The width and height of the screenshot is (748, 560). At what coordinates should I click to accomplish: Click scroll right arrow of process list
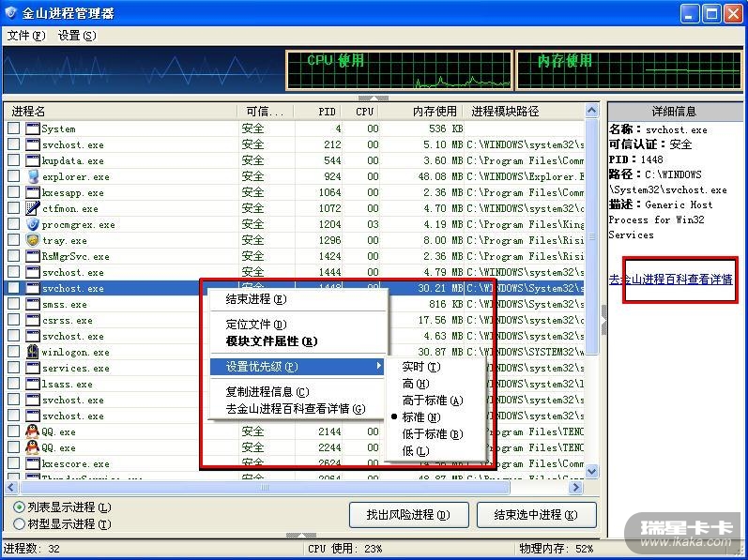pyautogui.click(x=576, y=487)
